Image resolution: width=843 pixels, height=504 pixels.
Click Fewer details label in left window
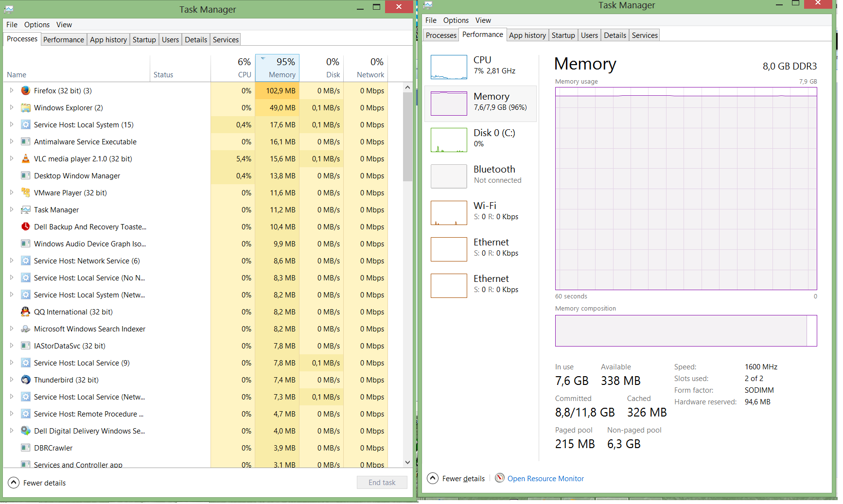point(45,483)
